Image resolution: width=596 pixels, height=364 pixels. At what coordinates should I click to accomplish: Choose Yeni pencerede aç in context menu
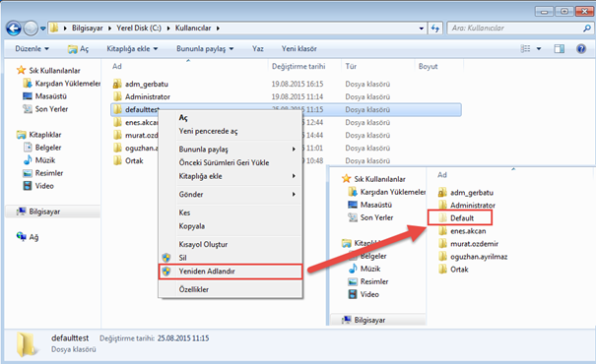coord(231,131)
